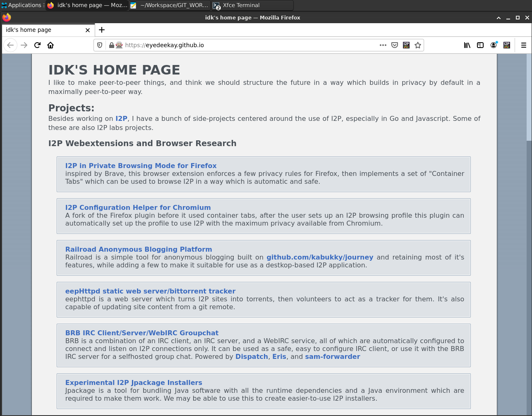View site security padlock details
This screenshot has width=532, height=416.
pos(111,45)
